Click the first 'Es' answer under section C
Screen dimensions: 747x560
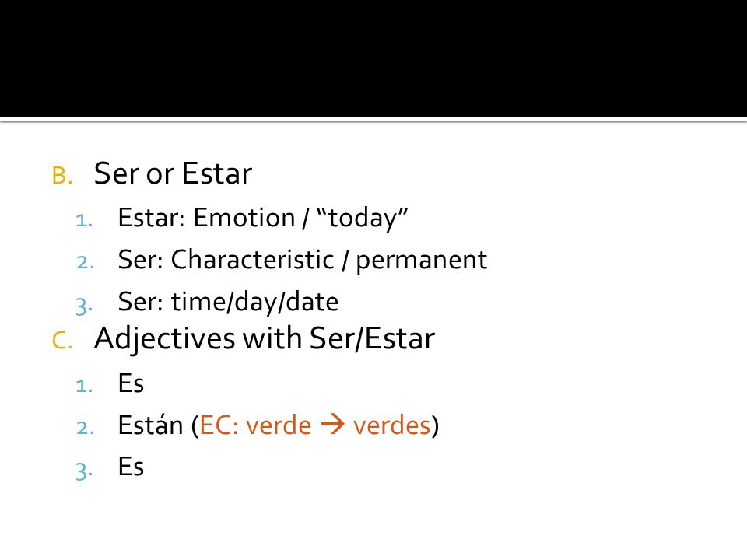click(131, 383)
